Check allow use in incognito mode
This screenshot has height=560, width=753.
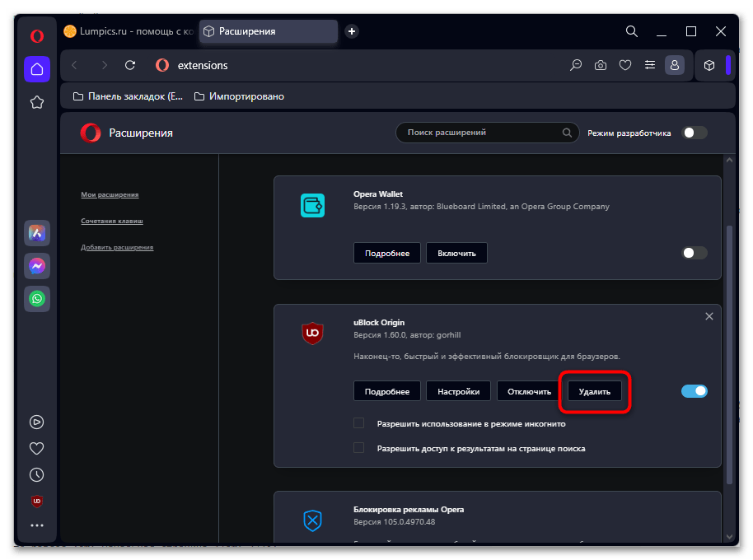(358, 422)
